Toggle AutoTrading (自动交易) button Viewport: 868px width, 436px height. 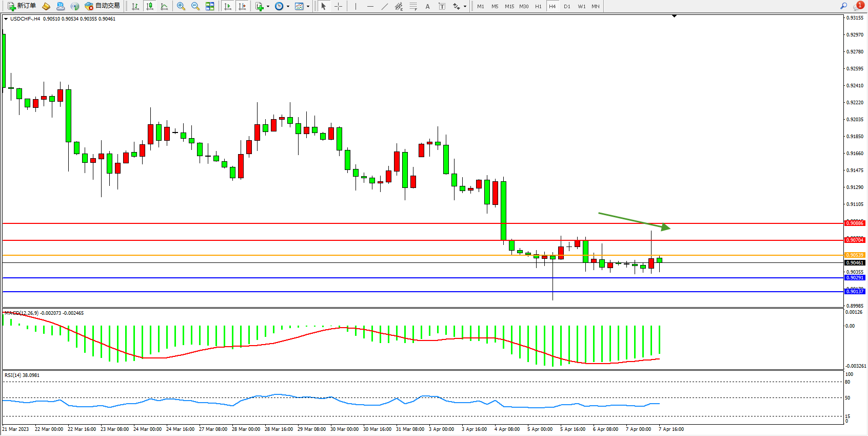pos(102,6)
